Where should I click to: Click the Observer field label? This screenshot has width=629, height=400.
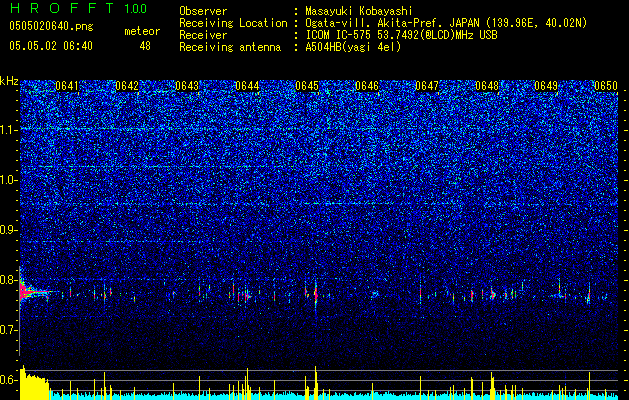(203, 11)
